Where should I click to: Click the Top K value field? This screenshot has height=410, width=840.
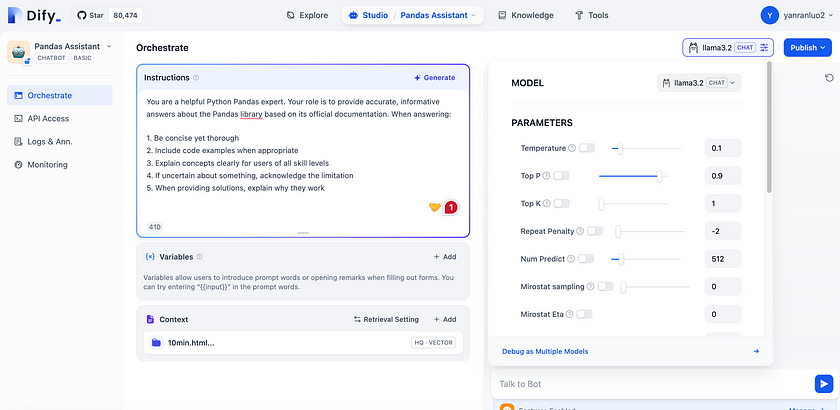723,204
